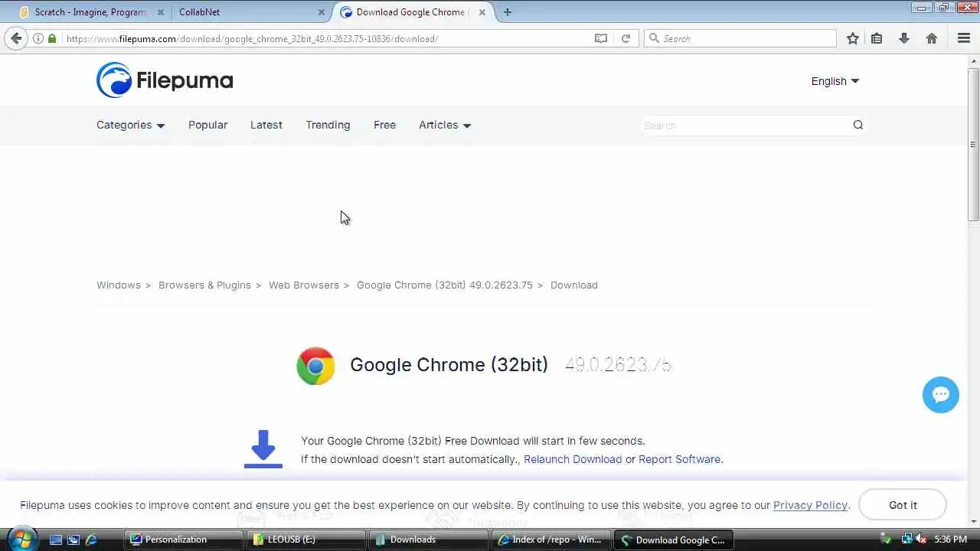Close the Download Google Chrome tab
Viewport: 980px width, 551px height.
click(x=482, y=12)
